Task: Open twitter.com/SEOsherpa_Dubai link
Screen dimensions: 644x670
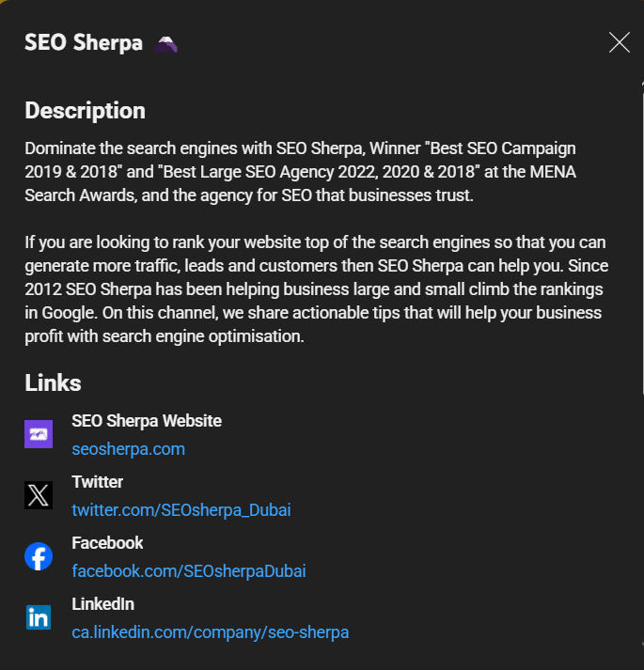Action: tap(181, 510)
